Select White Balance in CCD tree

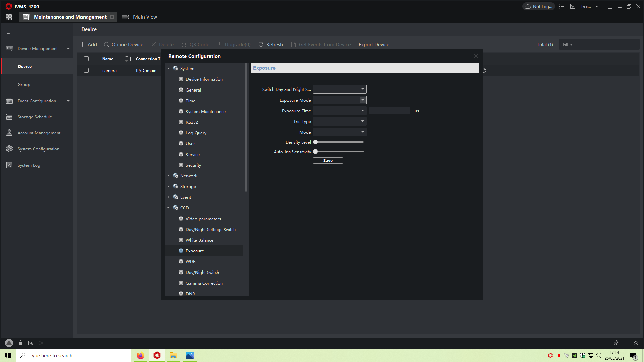pyautogui.click(x=199, y=240)
